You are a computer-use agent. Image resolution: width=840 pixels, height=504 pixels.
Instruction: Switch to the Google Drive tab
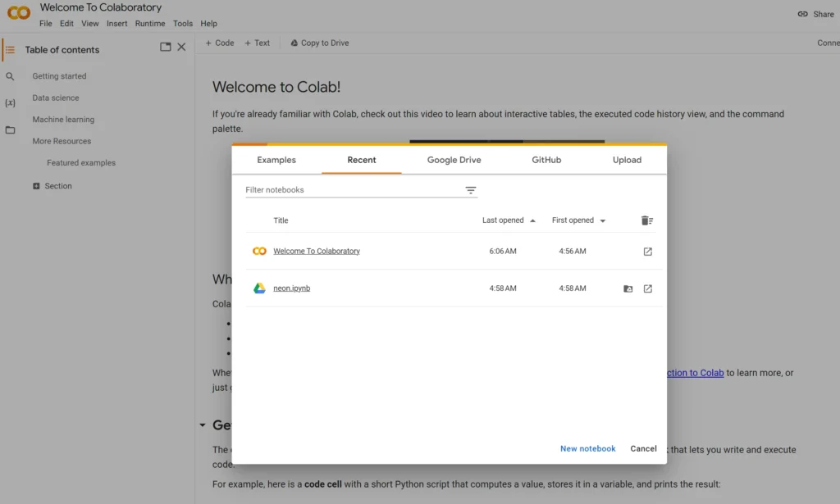coord(454,161)
